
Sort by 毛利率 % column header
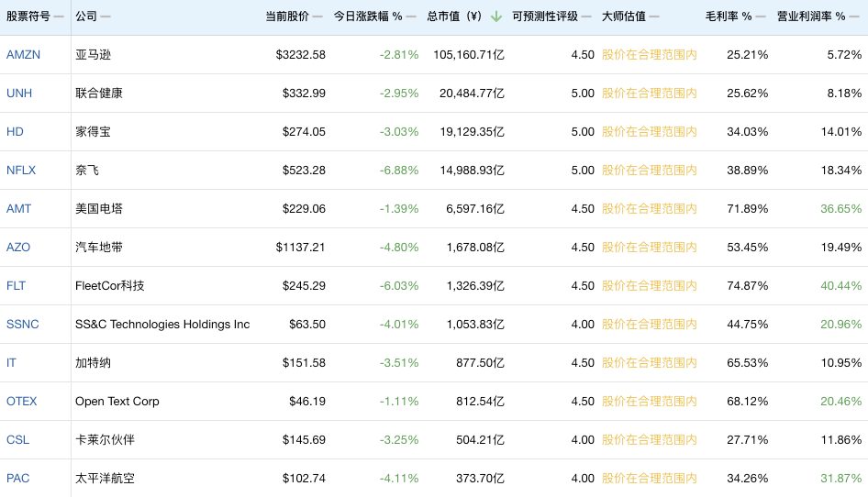tap(729, 17)
